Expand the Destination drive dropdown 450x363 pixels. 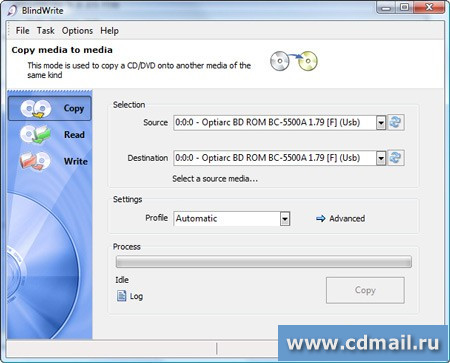(x=381, y=158)
